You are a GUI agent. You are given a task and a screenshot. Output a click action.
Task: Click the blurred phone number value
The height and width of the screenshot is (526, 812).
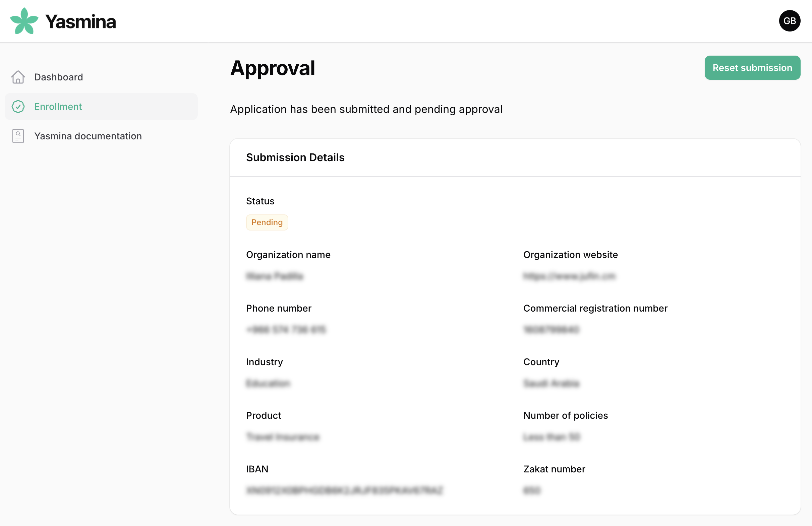[x=286, y=330]
